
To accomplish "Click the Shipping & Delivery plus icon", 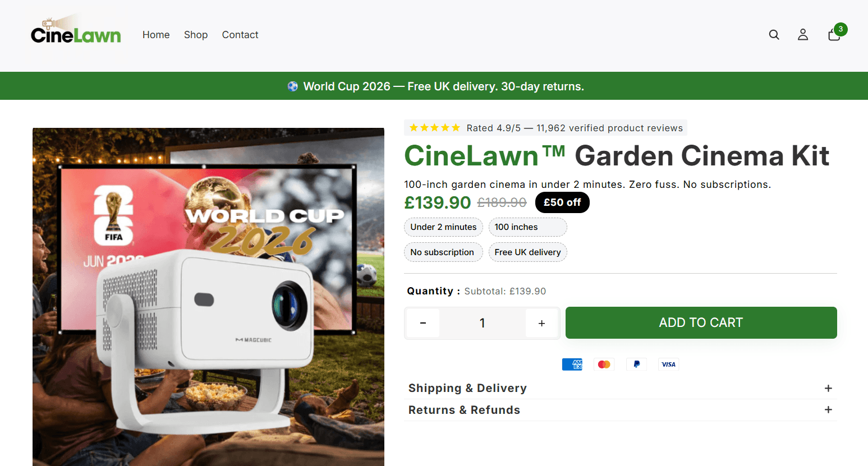I will (x=828, y=388).
